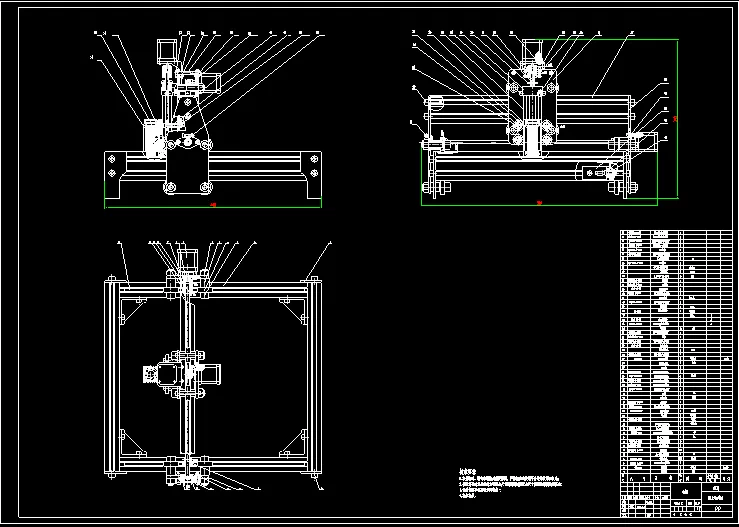Select the red vertical height dimension text
The width and height of the screenshot is (739, 527).
675,119
